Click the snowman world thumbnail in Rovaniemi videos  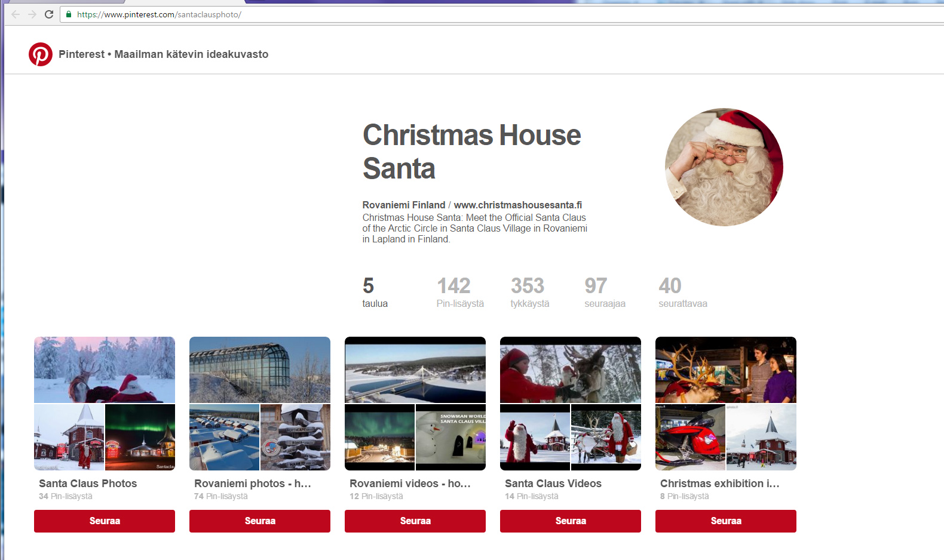tap(451, 437)
